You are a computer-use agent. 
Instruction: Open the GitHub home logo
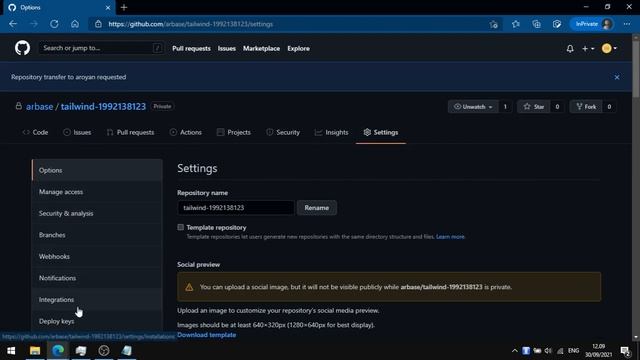click(x=22, y=48)
